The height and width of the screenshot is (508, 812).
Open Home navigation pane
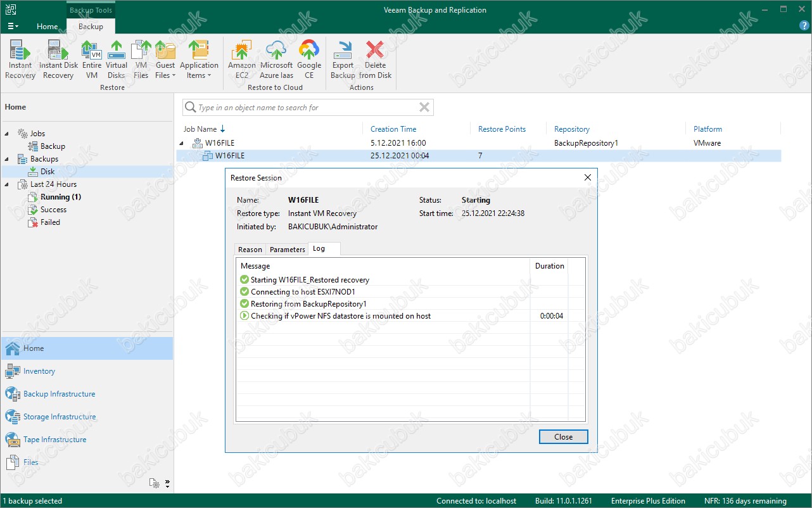coord(87,348)
